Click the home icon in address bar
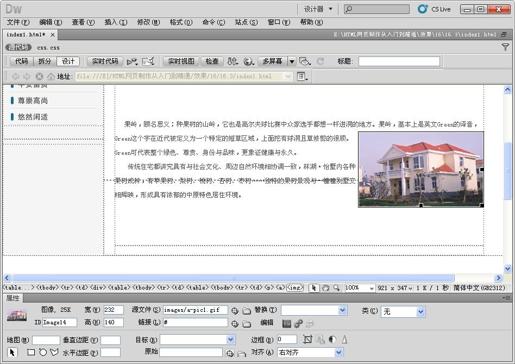 point(51,76)
